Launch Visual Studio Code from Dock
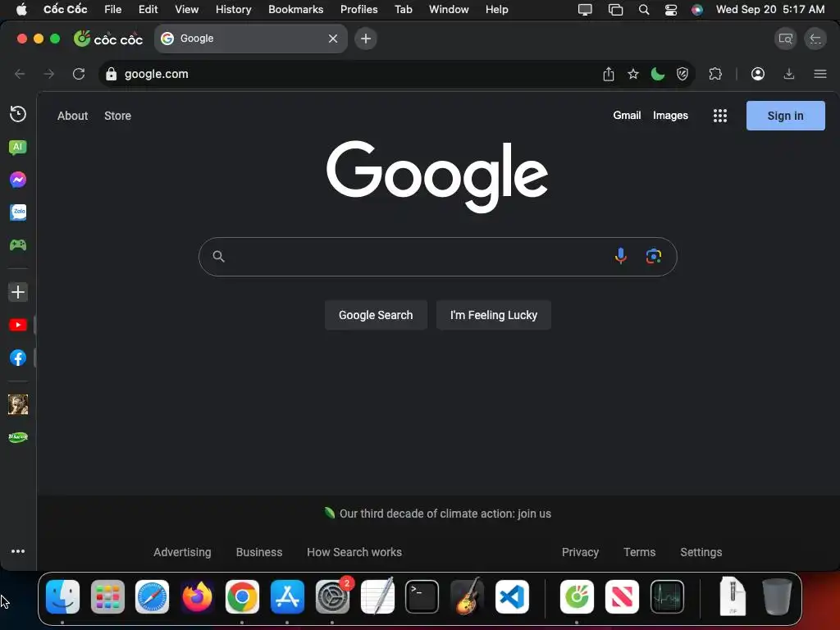The height and width of the screenshot is (630, 840). tap(512, 596)
